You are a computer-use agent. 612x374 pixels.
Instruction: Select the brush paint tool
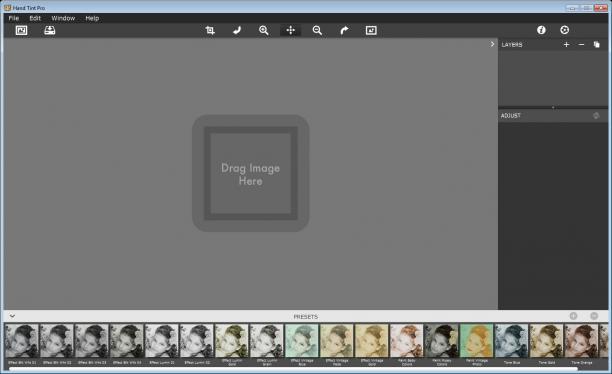pyautogui.click(x=237, y=30)
